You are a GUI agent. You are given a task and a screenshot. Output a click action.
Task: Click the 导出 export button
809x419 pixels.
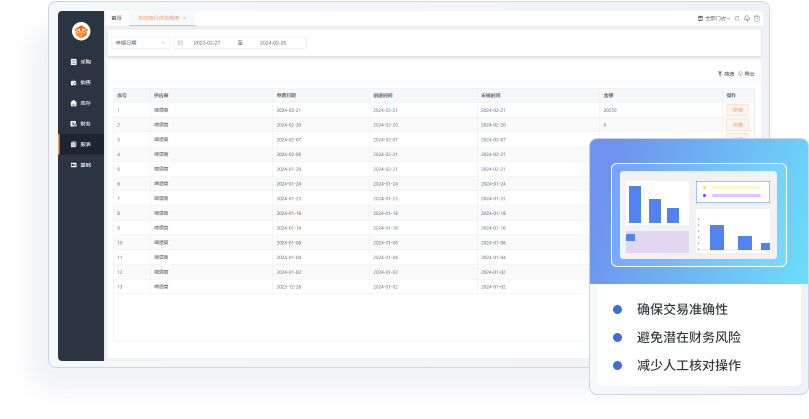pyautogui.click(x=747, y=74)
